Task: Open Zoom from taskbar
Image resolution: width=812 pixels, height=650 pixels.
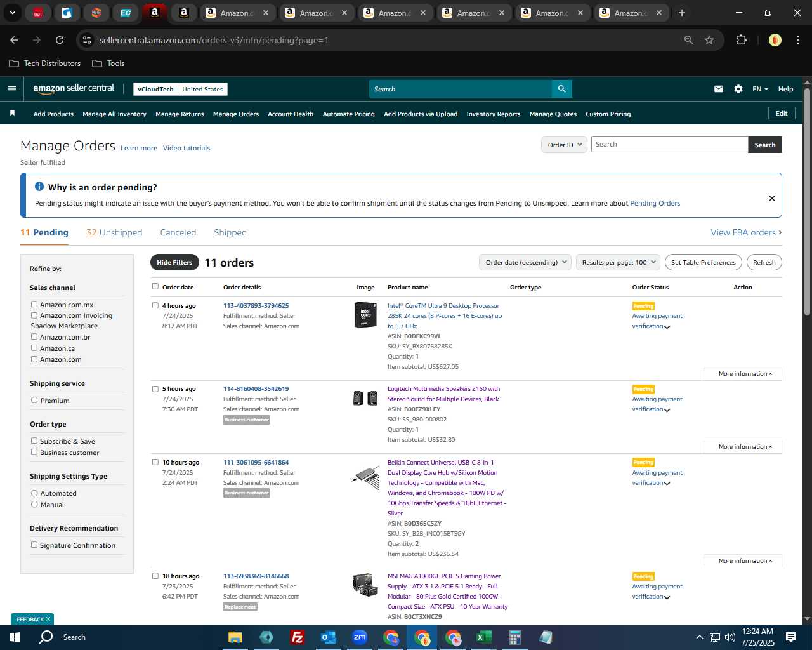Action: 360,637
